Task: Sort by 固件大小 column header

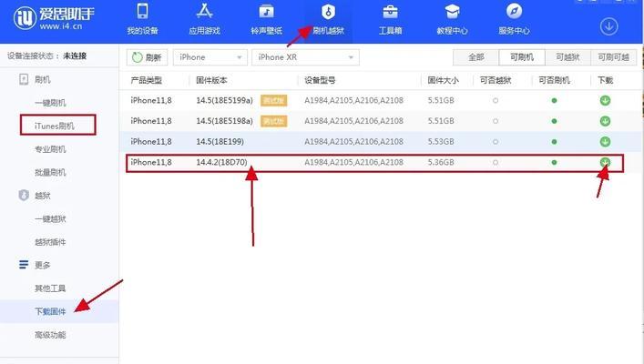Action: 444,80
